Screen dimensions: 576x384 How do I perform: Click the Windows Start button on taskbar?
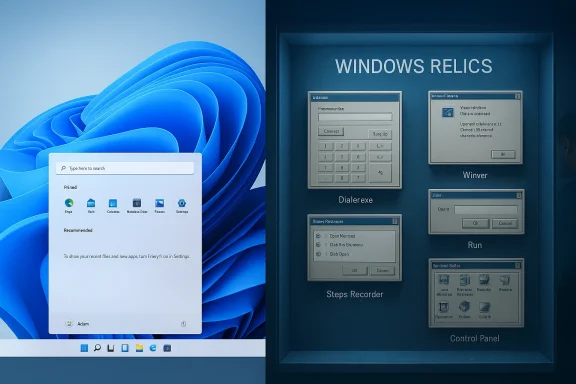[x=84, y=348]
